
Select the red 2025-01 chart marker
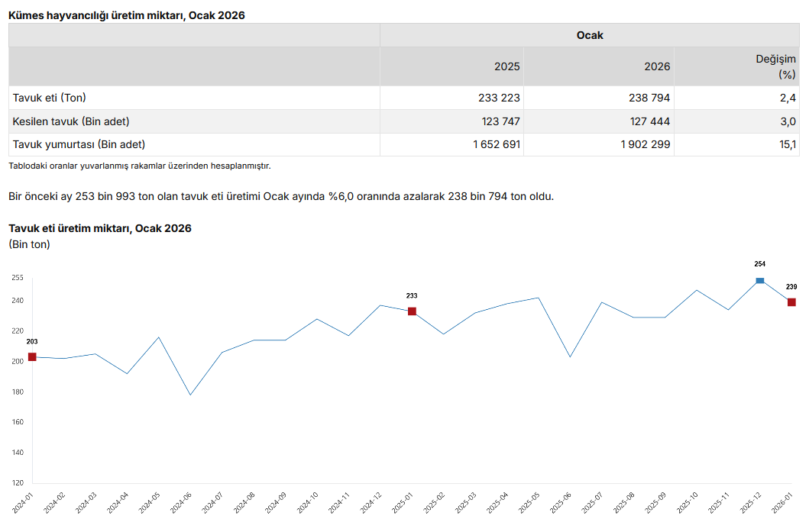[x=412, y=311]
